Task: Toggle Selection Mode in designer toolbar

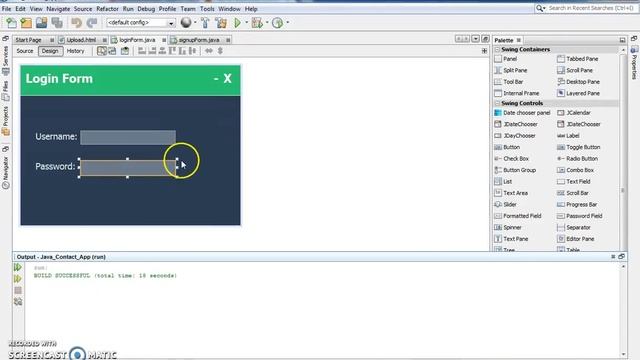Action: point(101,51)
